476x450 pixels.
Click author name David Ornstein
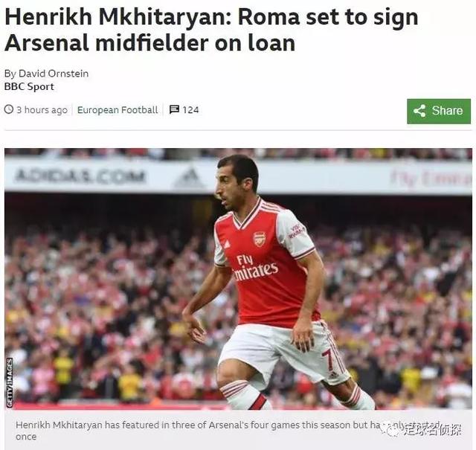coord(54,74)
